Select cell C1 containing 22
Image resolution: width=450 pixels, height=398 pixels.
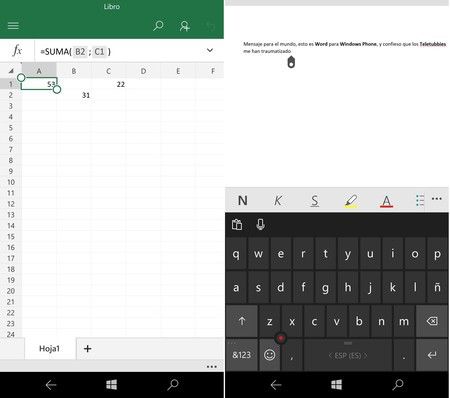coord(108,84)
